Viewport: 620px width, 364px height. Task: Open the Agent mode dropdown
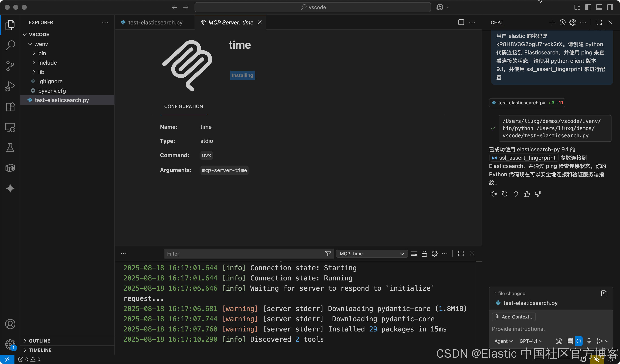(503, 341)
